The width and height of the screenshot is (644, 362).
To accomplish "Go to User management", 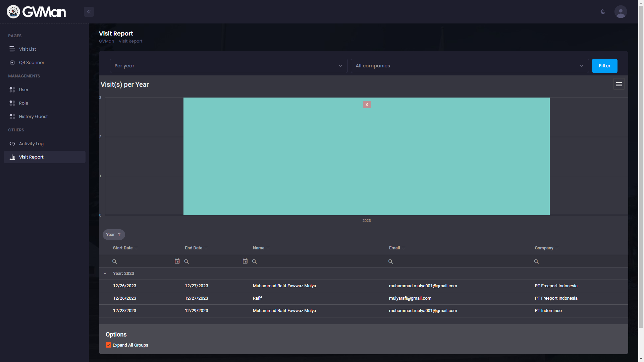I will 45,90.
